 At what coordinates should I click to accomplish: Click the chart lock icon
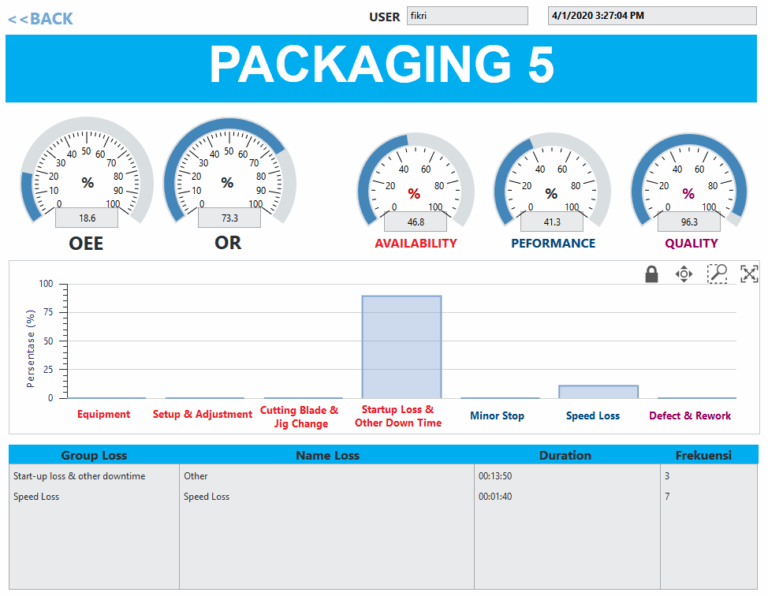click(x=651, y=274)
